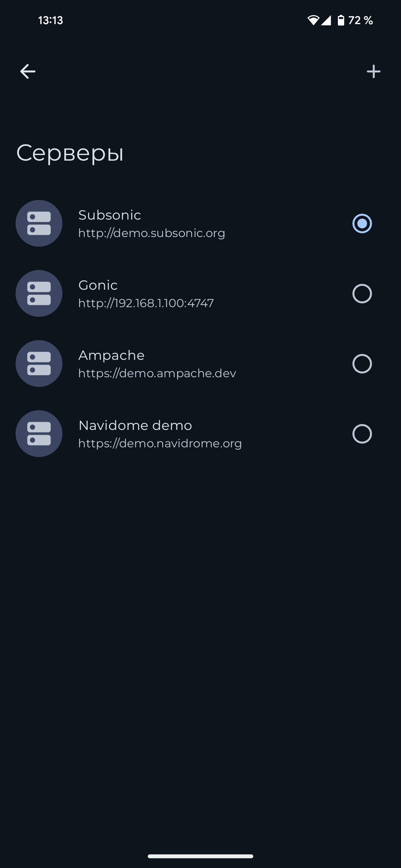The width and height of the screenshot is (401, 868).
Task: Add a new server with plus icon
Action: 374,71
